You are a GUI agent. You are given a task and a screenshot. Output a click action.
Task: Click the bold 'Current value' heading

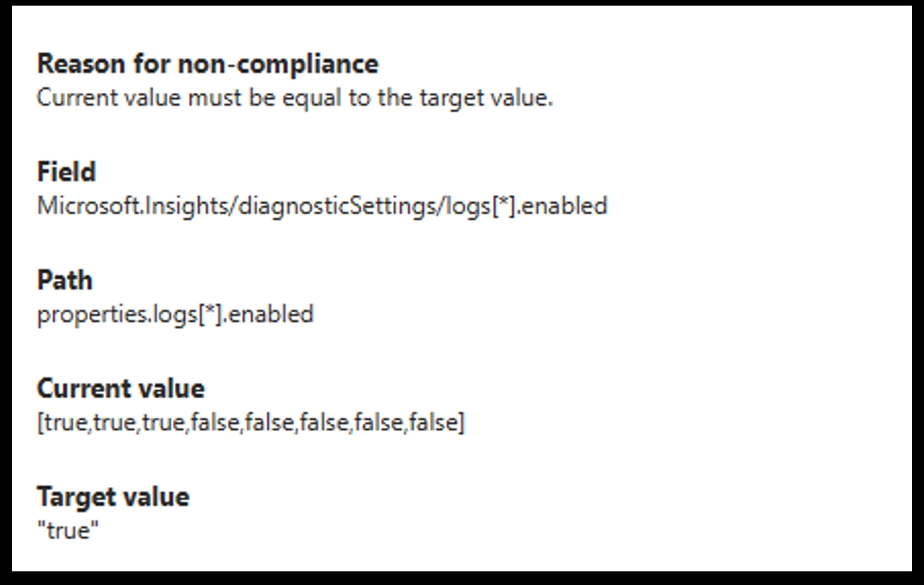pyautogui.click(x=120, y=388)
